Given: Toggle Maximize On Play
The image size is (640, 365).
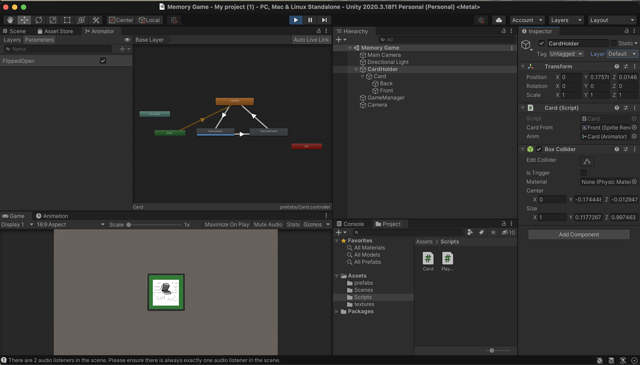Looking at the screenshot, I should (x=227, y=225).
